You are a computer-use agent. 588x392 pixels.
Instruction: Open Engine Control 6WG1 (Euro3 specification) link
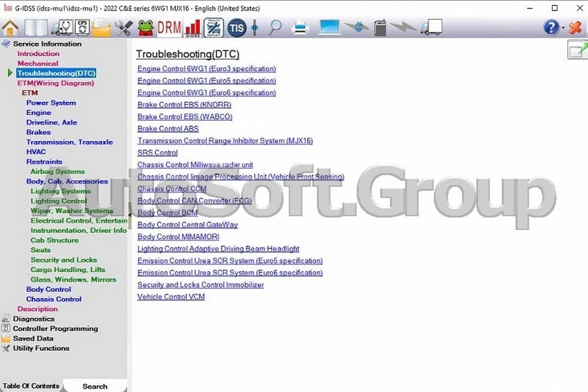click(206, 69)
